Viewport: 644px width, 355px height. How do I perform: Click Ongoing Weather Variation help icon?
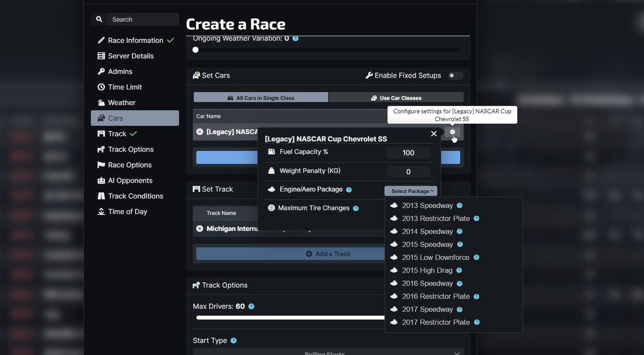pos(296,39)
